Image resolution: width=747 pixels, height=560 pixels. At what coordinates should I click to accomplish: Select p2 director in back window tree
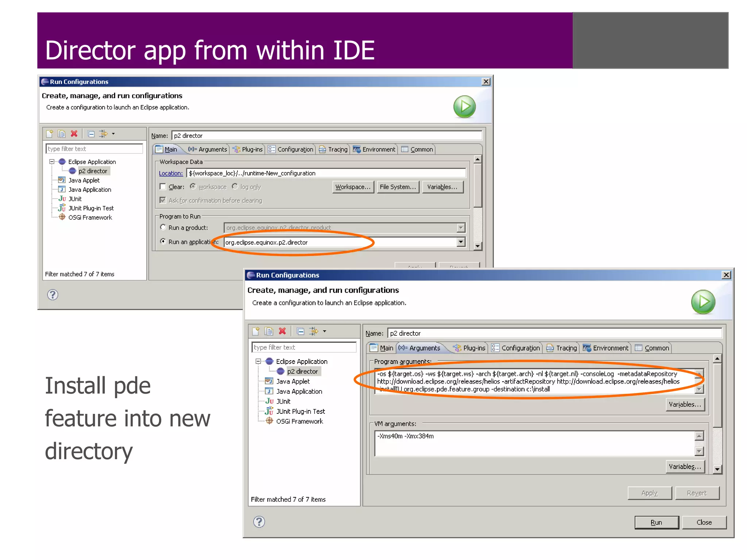93,171
